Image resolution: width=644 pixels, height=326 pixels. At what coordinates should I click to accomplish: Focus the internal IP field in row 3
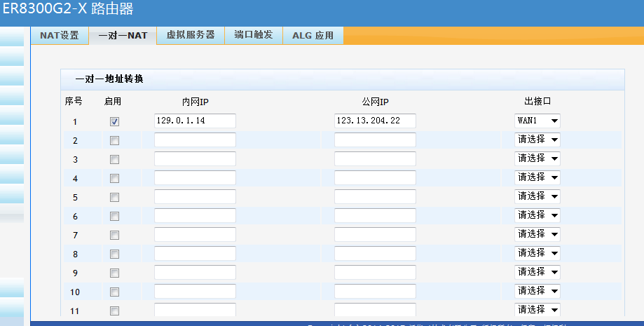coord(195,159)
